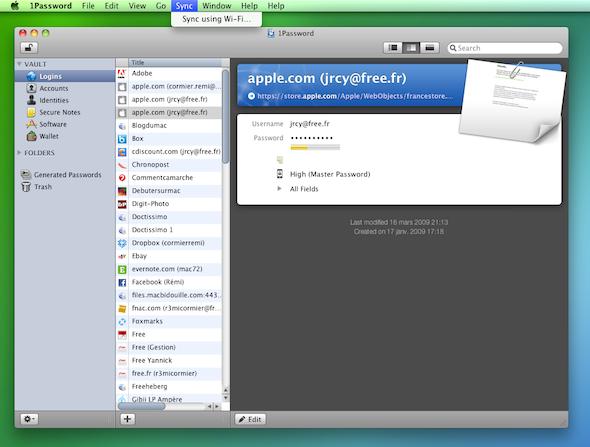Select the Foxmarks login icon
The height and width of the screenshot is (447, 590).
[x=122, y=321]
